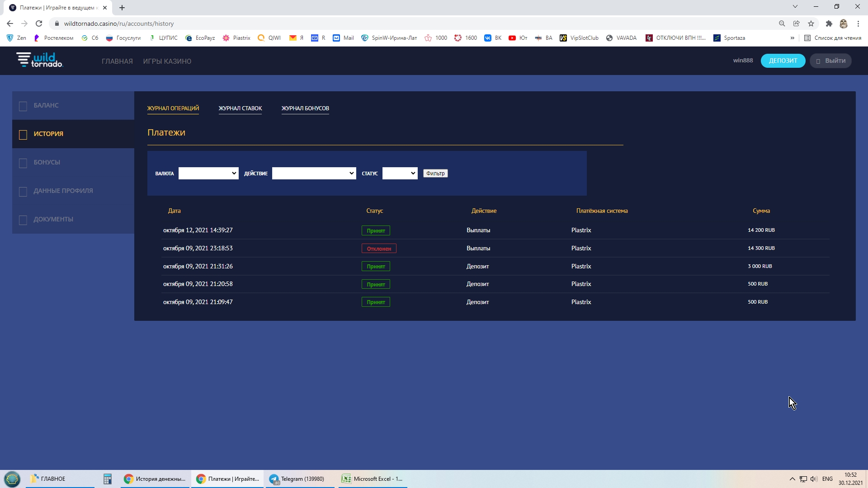Image resolution: width=868 pixels, height=488 pixels.
Task: Select the Баланс sidebar checkbox
Action: tap(23, 106)
